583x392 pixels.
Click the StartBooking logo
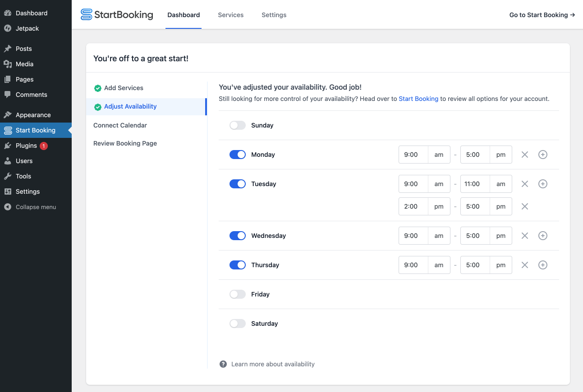tap(117, 15)
